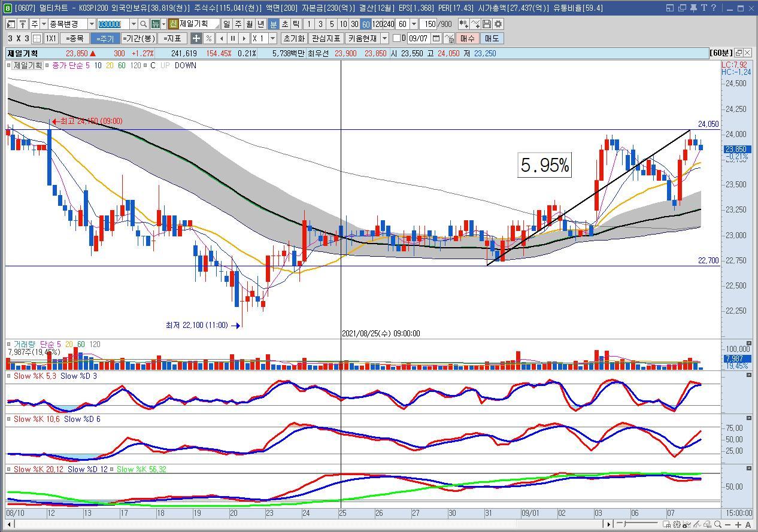Screen dimensions: 758x532
Task: Open the 뉴 news dropdown arrow
Action: [x=163, y=24]
